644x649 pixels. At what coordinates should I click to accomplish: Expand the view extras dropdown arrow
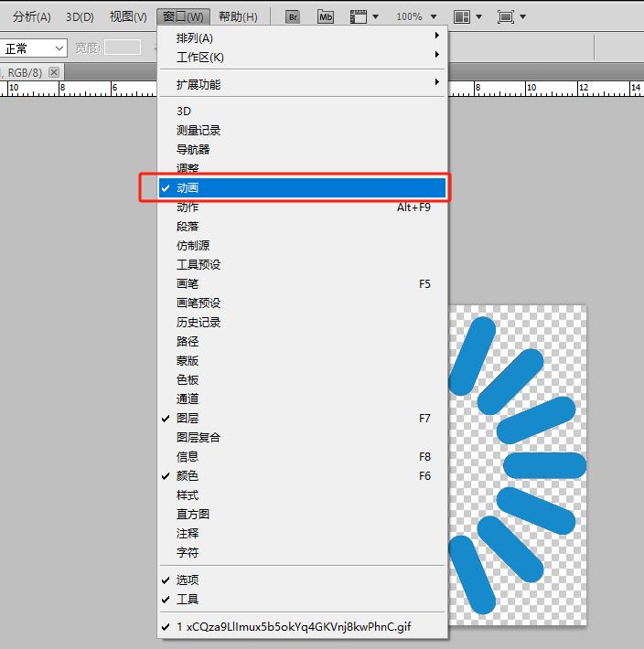tap(376, 17)
